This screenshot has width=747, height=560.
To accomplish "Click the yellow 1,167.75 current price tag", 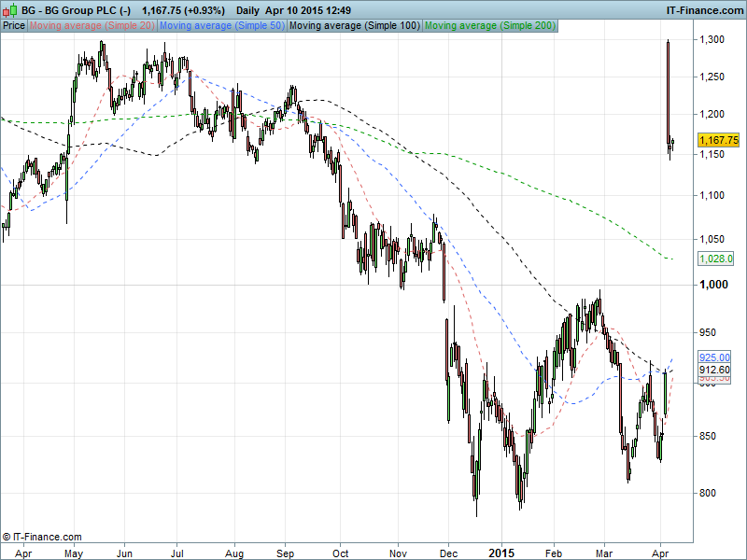I will (x=719, y=140).
